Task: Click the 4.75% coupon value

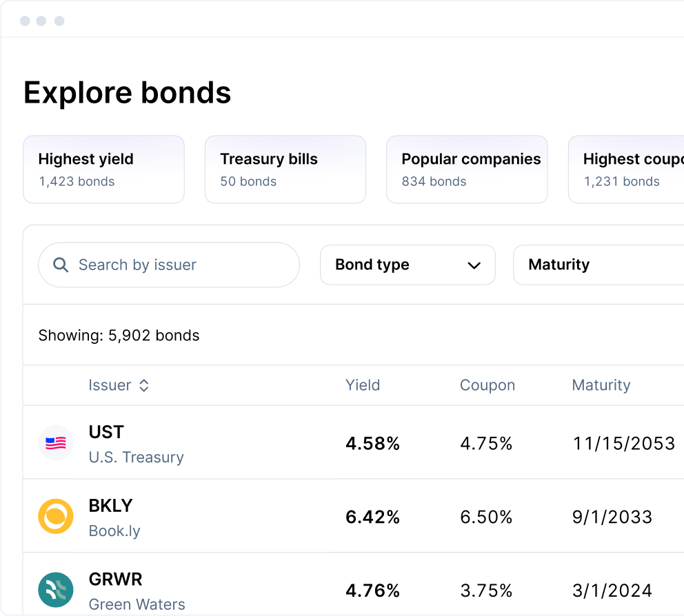Action: pyautogui.click(x=486, y=443)
